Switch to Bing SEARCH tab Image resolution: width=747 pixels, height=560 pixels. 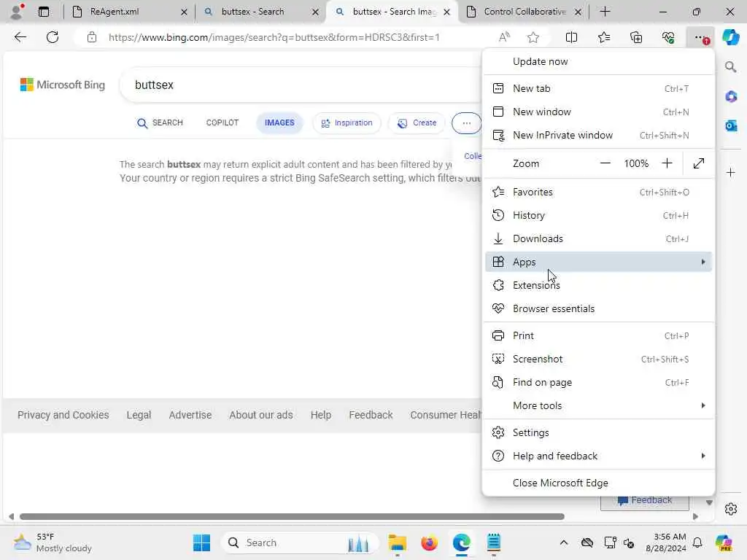coord(160,122)
